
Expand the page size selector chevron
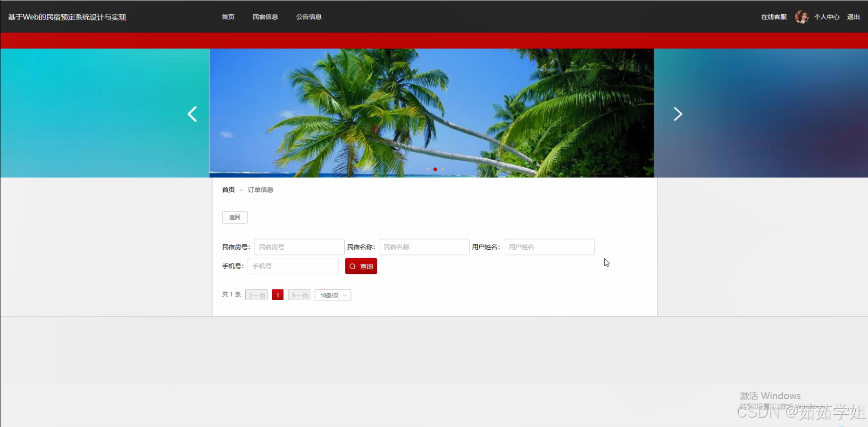point(345,295)
